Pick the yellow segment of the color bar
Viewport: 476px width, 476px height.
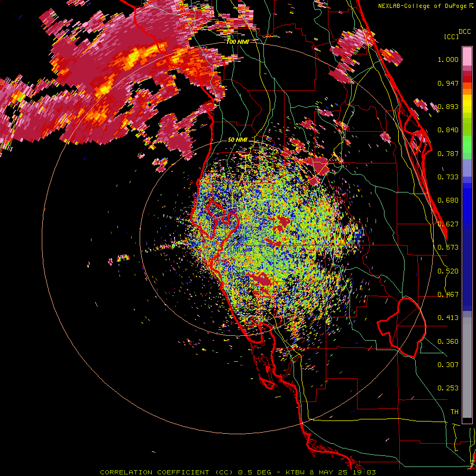[x=467, y=104]
